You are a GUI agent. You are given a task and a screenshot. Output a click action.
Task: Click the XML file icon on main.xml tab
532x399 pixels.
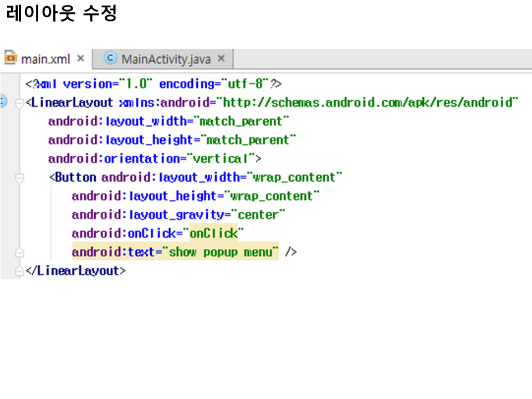10,58
